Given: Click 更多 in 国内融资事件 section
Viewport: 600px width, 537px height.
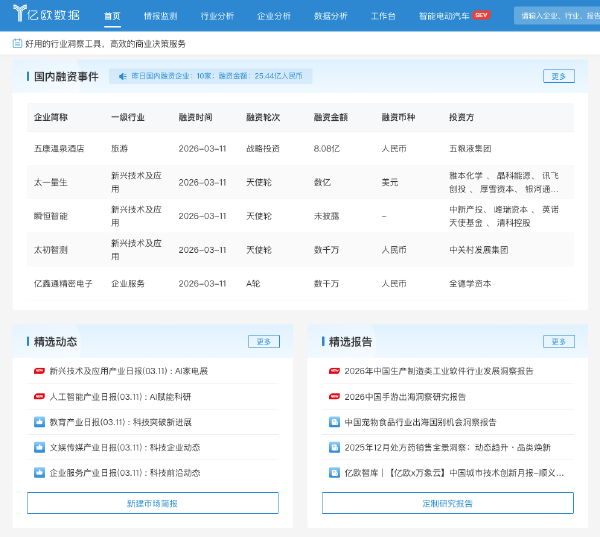Looking at the screenshot, I should (x=558, y=76).
